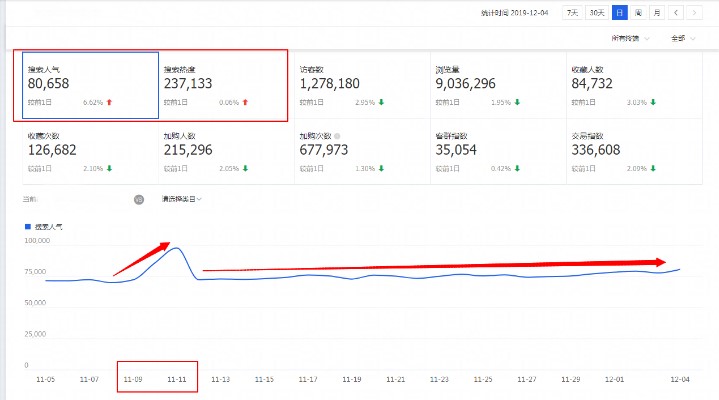This screenshot has height=400, width=719.
Task: Expand the 请选择类目 category dropdown
Action: (x=182, y=199)
